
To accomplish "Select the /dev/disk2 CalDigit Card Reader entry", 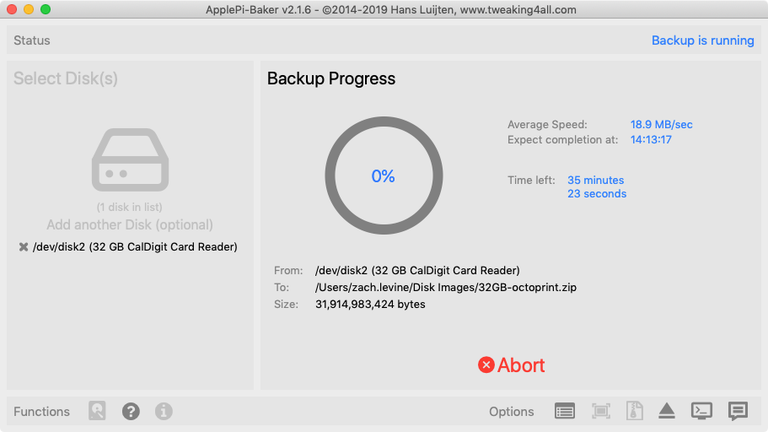I will pyautogui.click(x=134, y=247).
